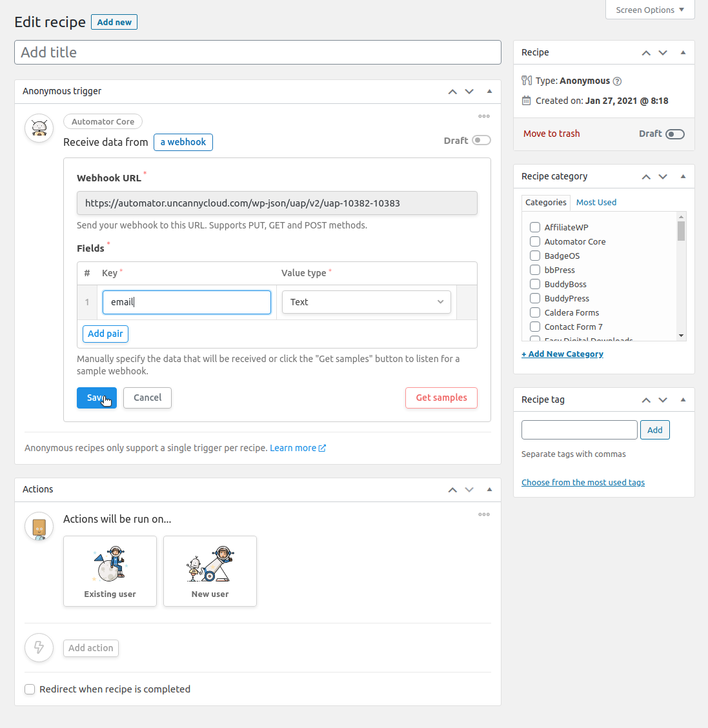Click the Type help question mark icon

(x=617, y=81)
